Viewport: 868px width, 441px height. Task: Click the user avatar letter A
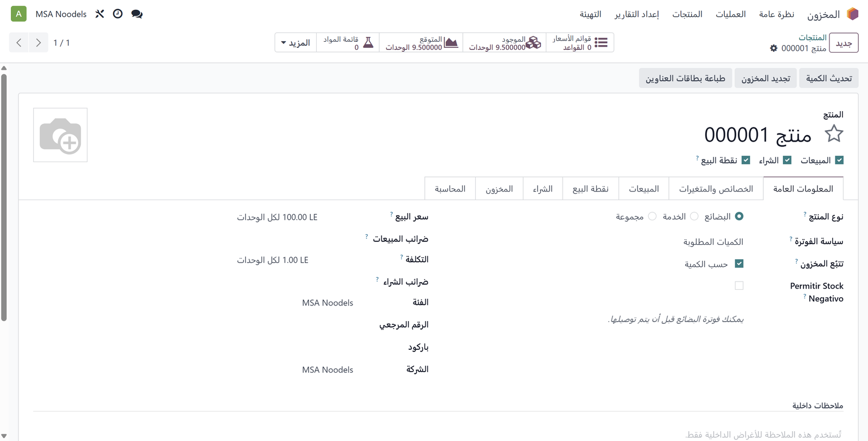pos(19,14)
